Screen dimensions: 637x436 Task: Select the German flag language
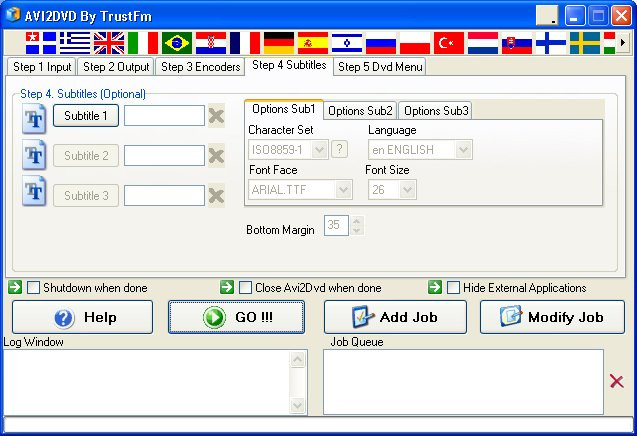point(279,43)
